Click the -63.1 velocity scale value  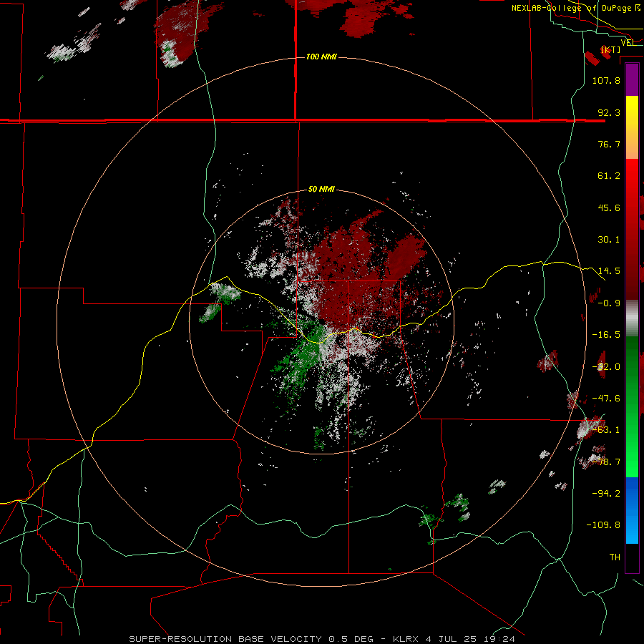point(606,430)
